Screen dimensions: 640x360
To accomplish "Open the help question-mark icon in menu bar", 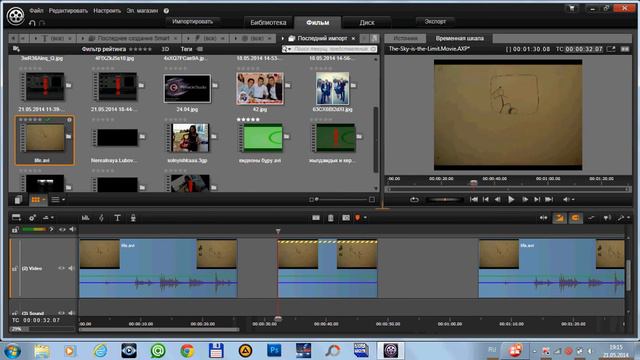I will point(166,11).
